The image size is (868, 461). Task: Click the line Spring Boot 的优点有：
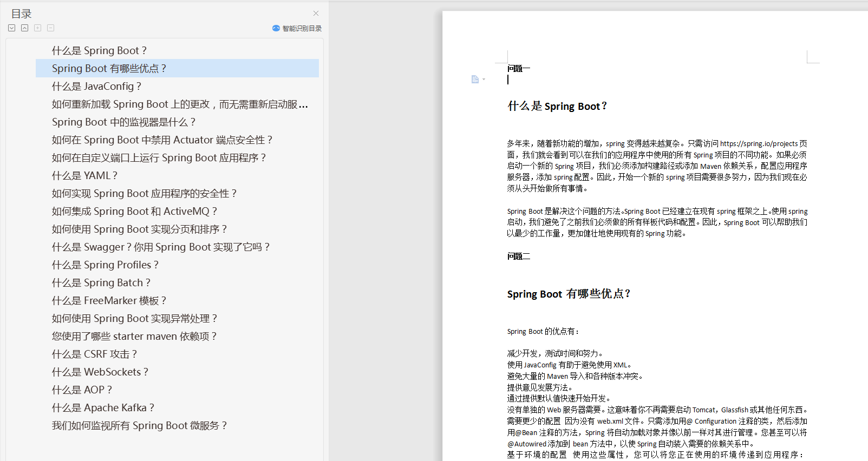(x=543, y=332)
